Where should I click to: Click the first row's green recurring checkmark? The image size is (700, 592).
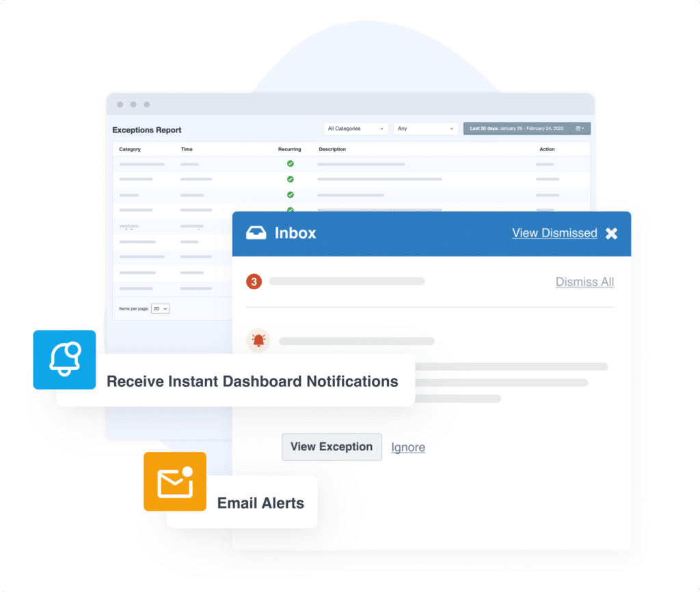[x=290, y=164]
